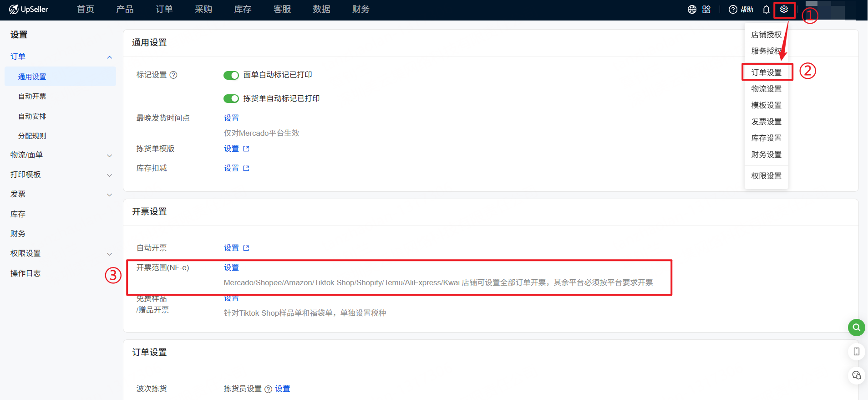Open the apps grid icon
Screen dimensions: 868x400
pos(706,10)
